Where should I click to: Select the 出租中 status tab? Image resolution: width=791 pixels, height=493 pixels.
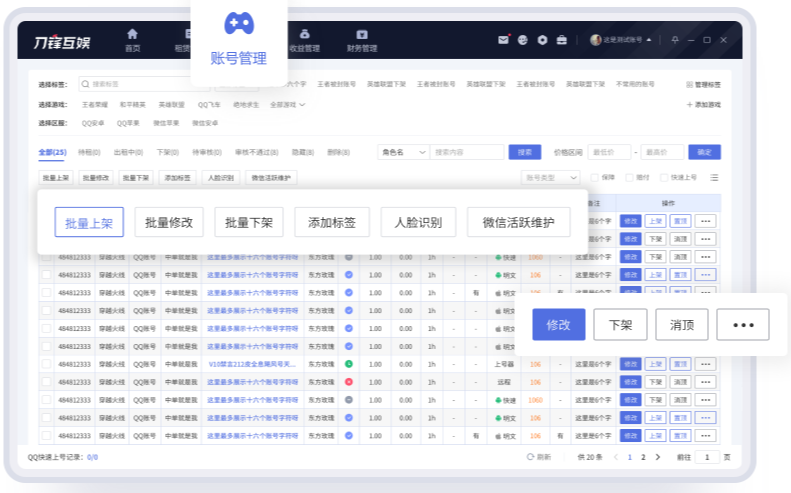click(x=126, y=152)
